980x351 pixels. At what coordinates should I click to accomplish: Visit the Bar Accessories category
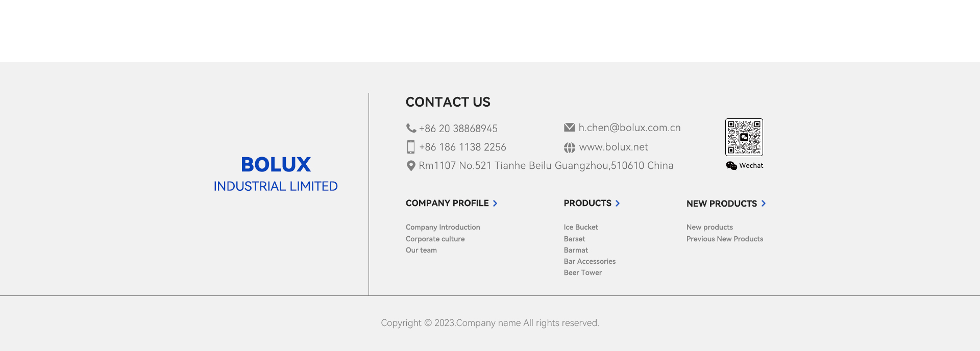coord(590,261)
